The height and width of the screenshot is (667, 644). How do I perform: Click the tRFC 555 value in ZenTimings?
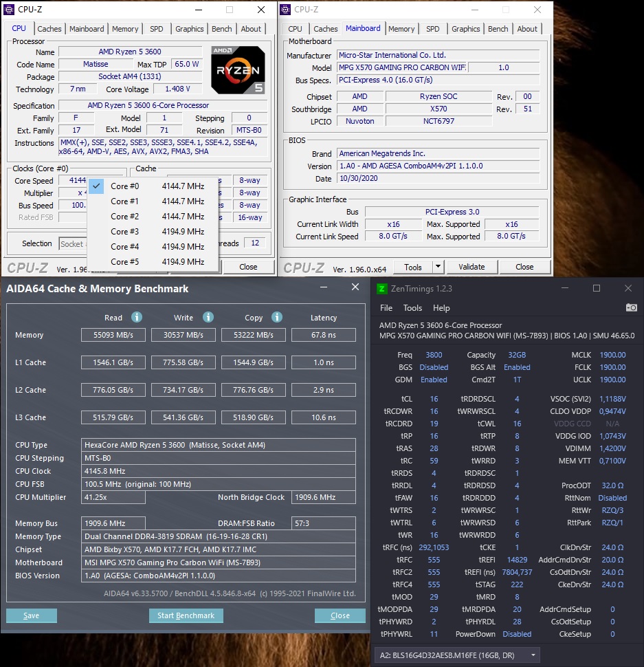pyautogui.click(x=434, y=560)
